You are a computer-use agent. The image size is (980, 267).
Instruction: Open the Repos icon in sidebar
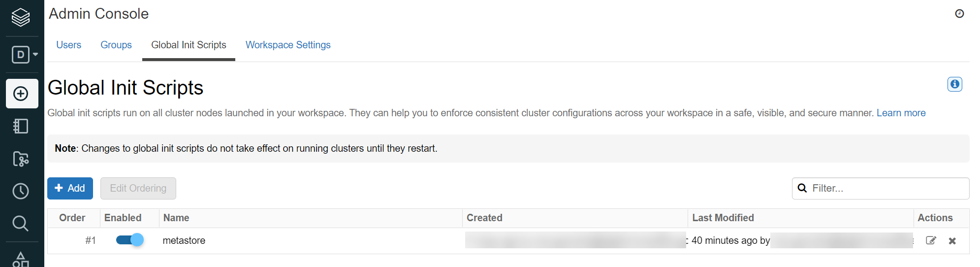pos(21,159)
